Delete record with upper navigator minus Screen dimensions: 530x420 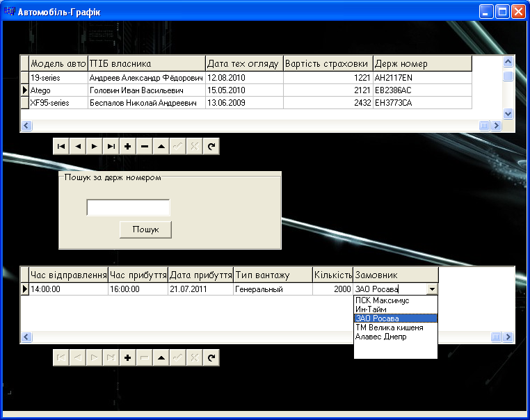click(145, 147)
